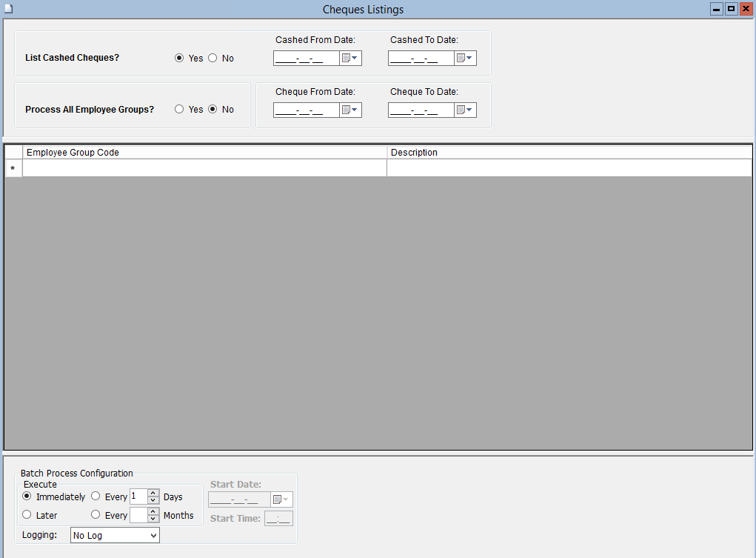Viewport: 756px width, 558px height.
Task: Increase the Days interval with up arrow
Action: pos(153,494)
